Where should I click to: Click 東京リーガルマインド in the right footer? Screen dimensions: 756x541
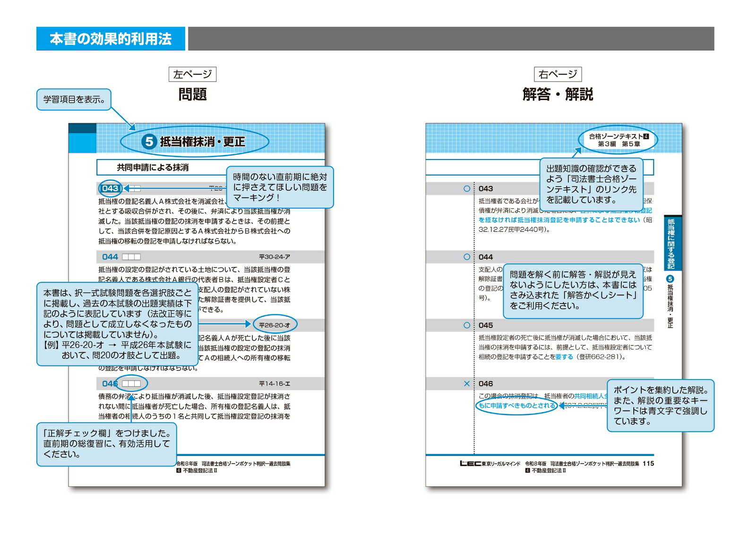pyautogui.click(x=501, y=464)
